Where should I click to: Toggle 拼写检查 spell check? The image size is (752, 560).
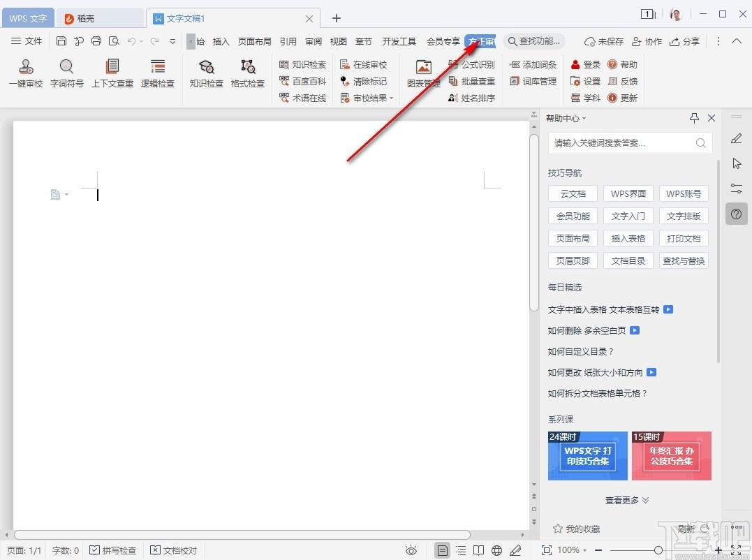point(113,550)
